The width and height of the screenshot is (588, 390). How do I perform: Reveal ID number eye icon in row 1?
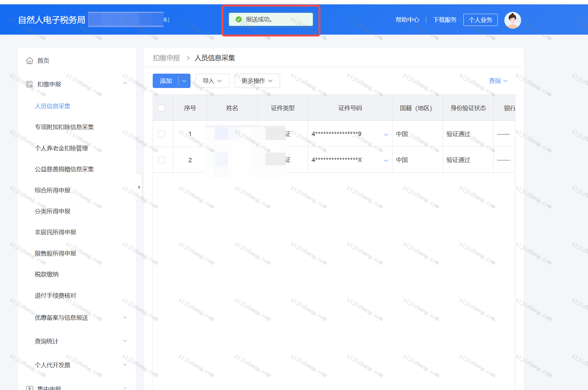pyautogui.click(x=386, y=134)
